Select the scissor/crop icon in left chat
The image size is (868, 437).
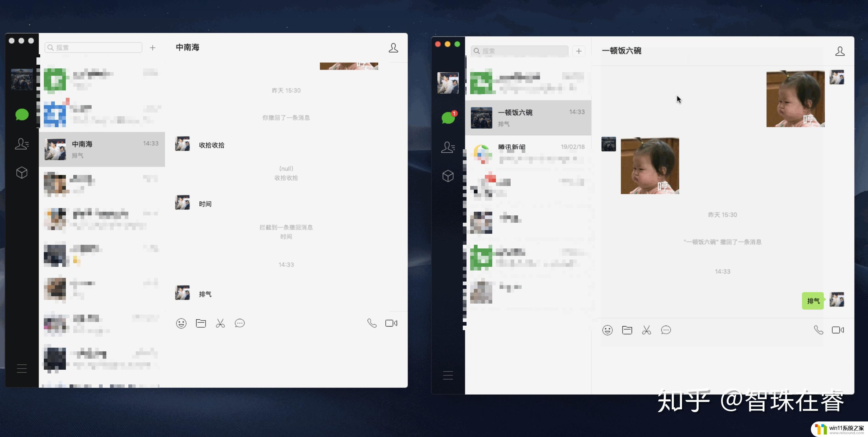click(x=221, y=323)
